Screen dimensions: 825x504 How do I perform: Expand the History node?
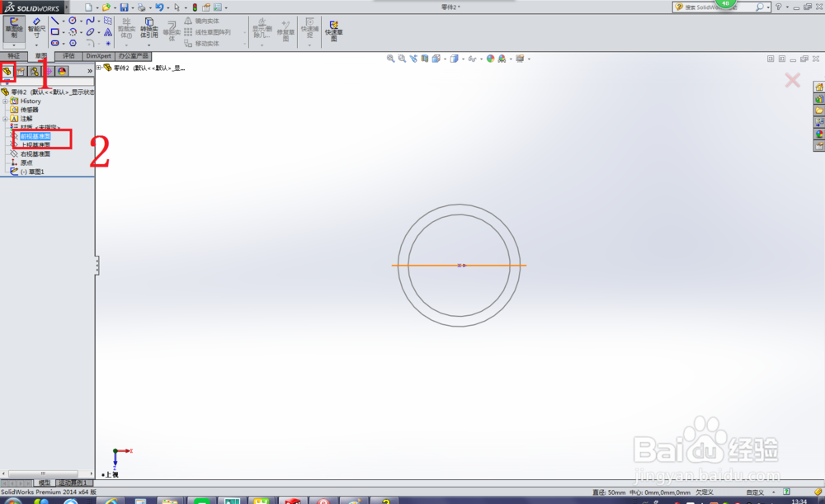click(5, 101)
